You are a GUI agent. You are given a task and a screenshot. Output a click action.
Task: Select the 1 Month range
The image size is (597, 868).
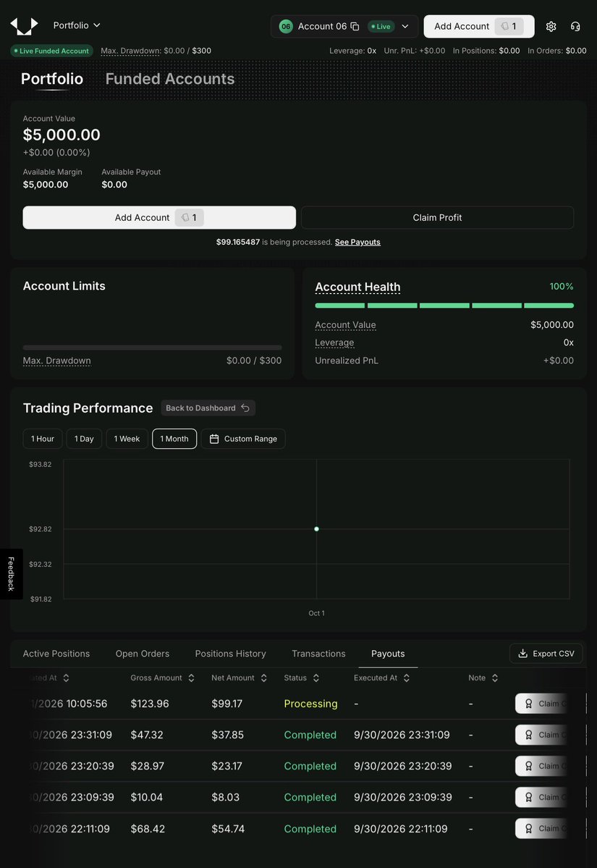click(x=174, y=439)
